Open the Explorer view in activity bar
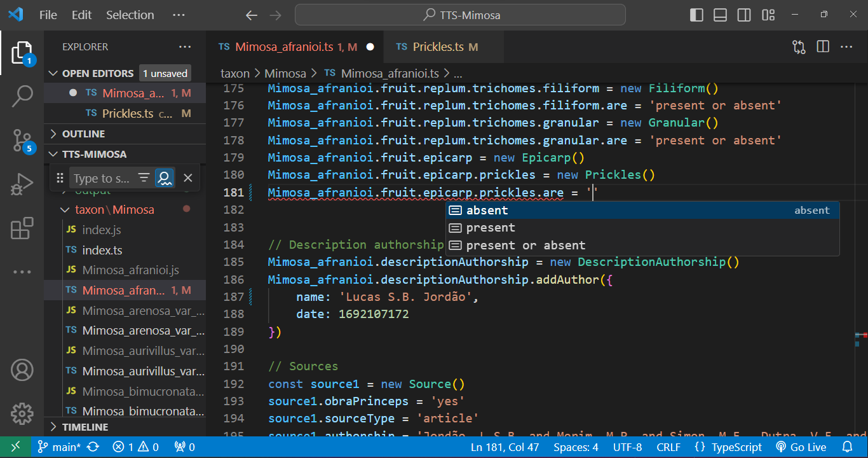 pos(22,53)
